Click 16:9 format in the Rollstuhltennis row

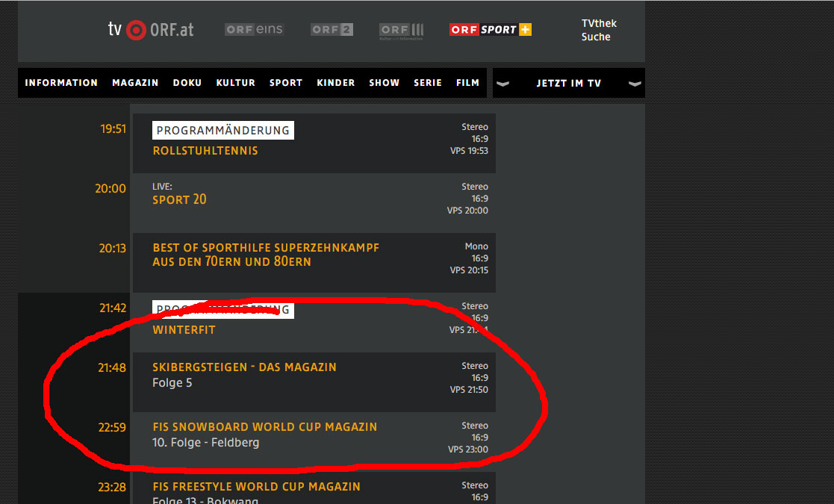[x=480, y=139]
